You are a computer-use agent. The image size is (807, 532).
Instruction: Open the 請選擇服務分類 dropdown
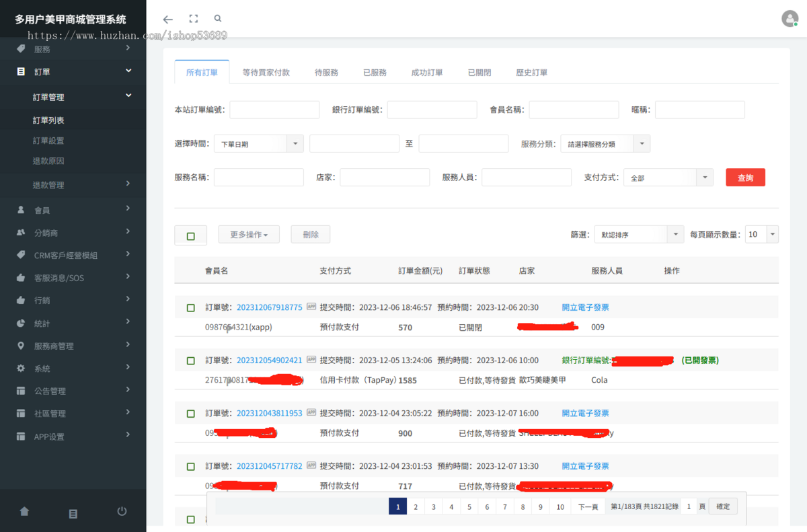click(605, 144)
